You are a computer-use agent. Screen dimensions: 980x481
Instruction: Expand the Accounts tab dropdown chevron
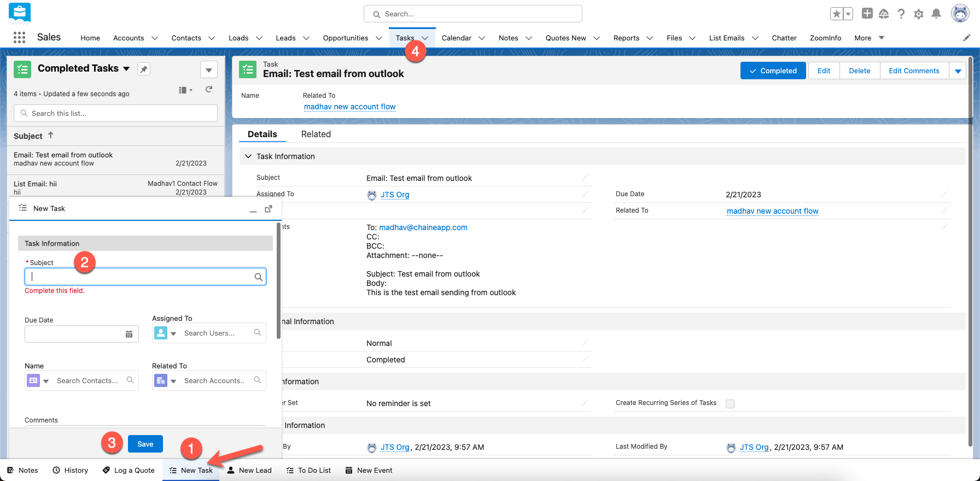[155, 38]
